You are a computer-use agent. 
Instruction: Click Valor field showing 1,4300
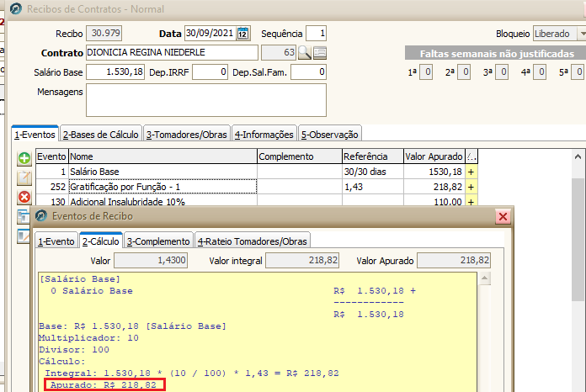tap(151, 260)
